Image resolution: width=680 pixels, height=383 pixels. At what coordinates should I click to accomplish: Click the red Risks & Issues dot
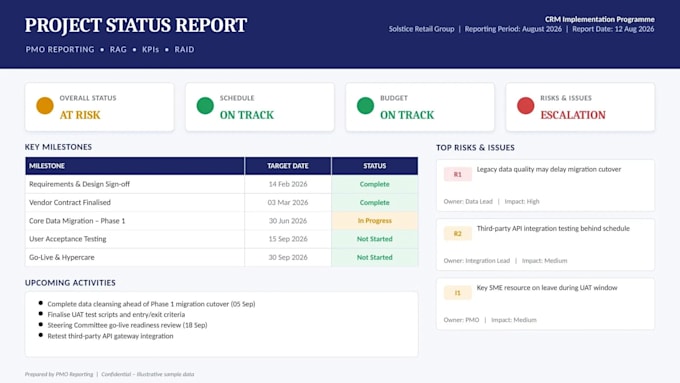526,106
